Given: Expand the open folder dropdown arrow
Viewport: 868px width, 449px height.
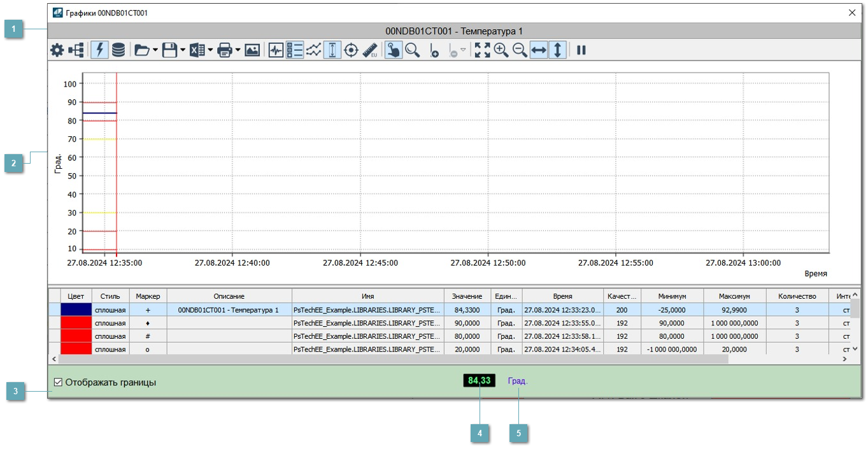Looking at the screenshot, I should tap(155, 50).
